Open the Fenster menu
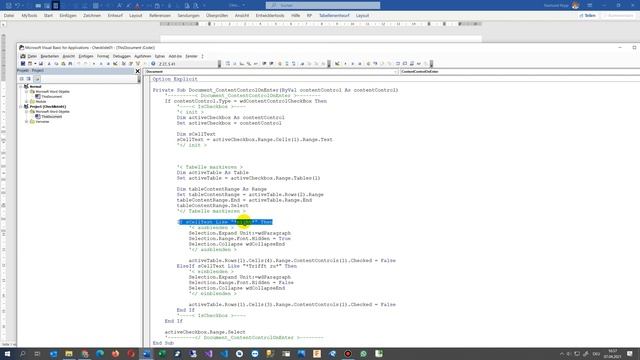 191,56
